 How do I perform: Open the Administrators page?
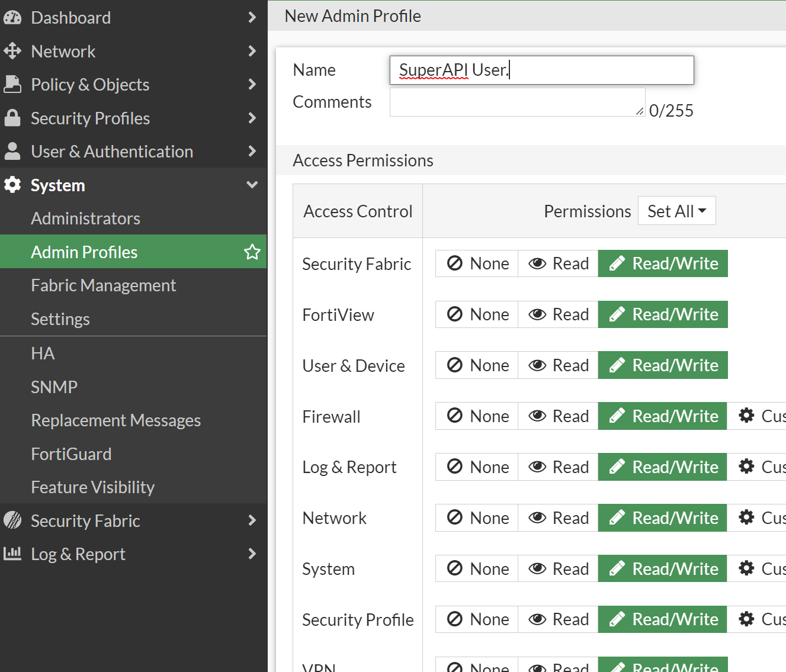click(x=85, y=218)
